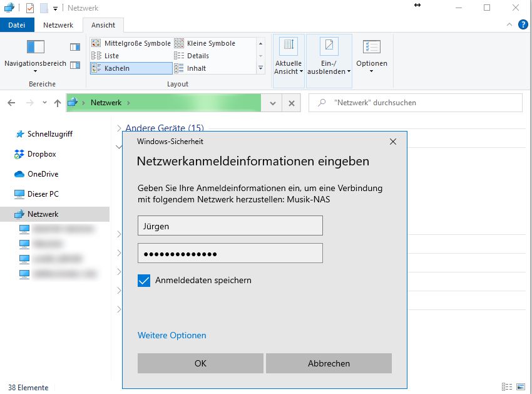The height and width of the screenshot is (394, 532).
Task: Select Netzwerk in the navigation pane
Action: [54, 214]
